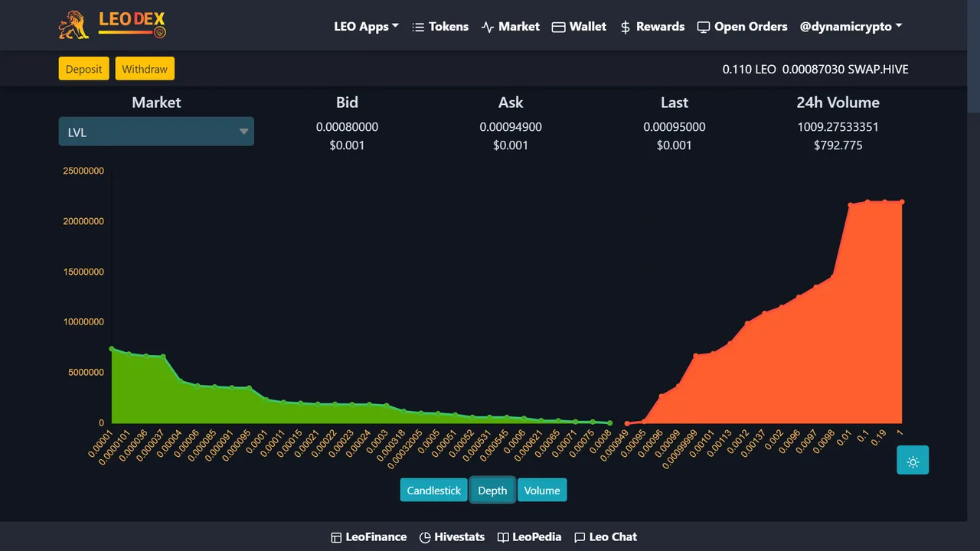This screenshot has height=551, width=980.
Task: Click the Hivestats pie chart icon
Action: coord(425,537)
